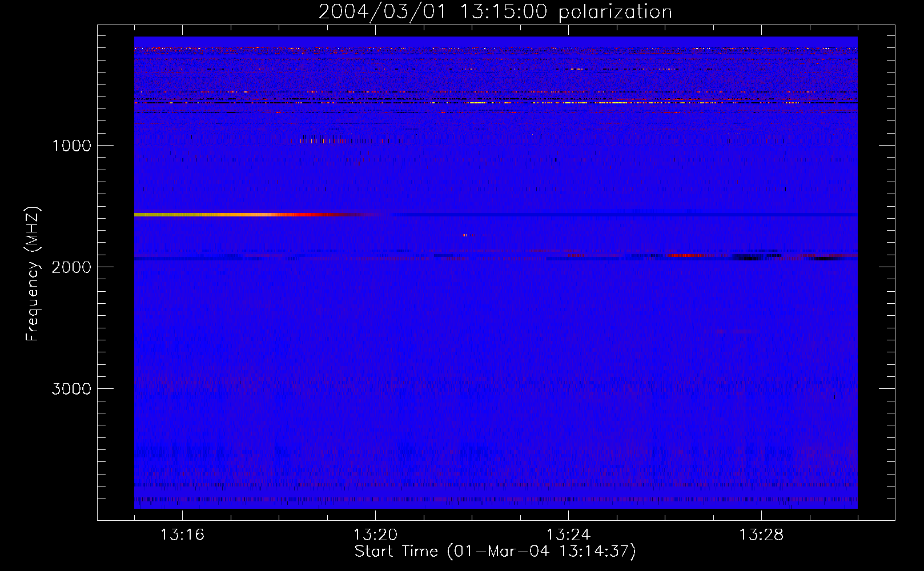
Task: Click the 3000 frequency tick label
Action: (71, 389)
